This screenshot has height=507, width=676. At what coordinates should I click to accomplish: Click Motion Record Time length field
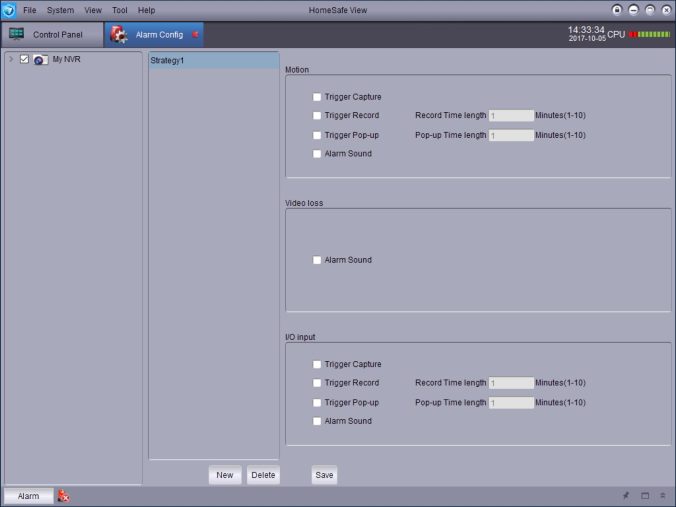pyautogui.click(x=511, y=116)
